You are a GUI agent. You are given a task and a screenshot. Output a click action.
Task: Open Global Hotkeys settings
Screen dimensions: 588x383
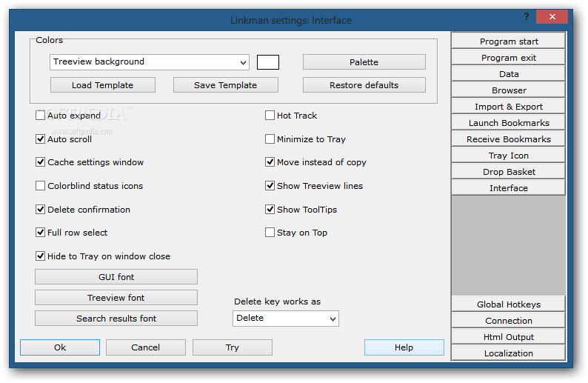[509, 304]
